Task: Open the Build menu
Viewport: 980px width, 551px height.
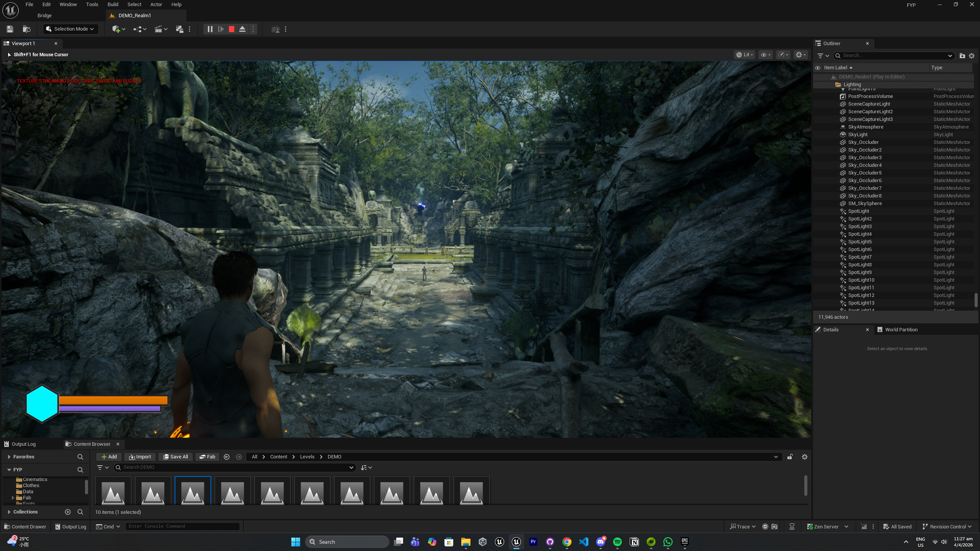Action: pyautogui.click(x=113, y=5)
